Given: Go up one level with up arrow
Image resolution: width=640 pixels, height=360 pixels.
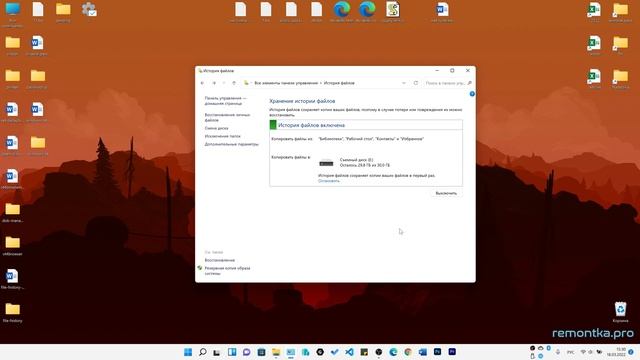Looking at the screenshot, I should pyautogui.click(x=234, y=83).
